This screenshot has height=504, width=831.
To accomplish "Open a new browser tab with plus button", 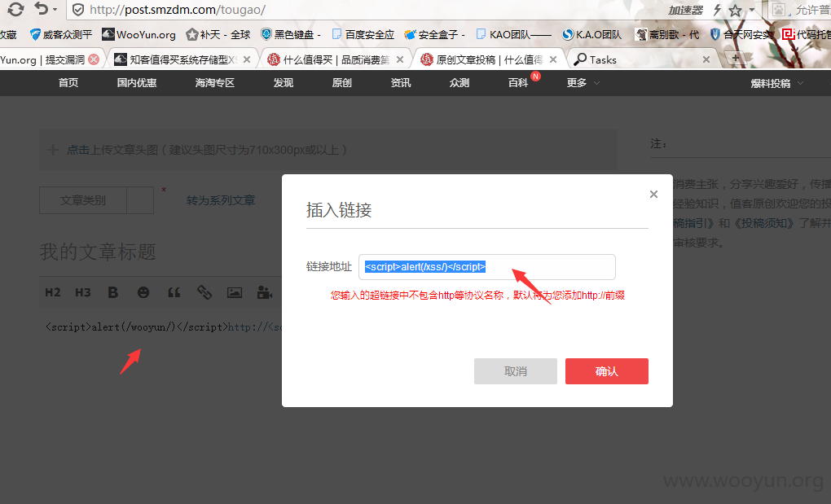I will click(735, 59).
